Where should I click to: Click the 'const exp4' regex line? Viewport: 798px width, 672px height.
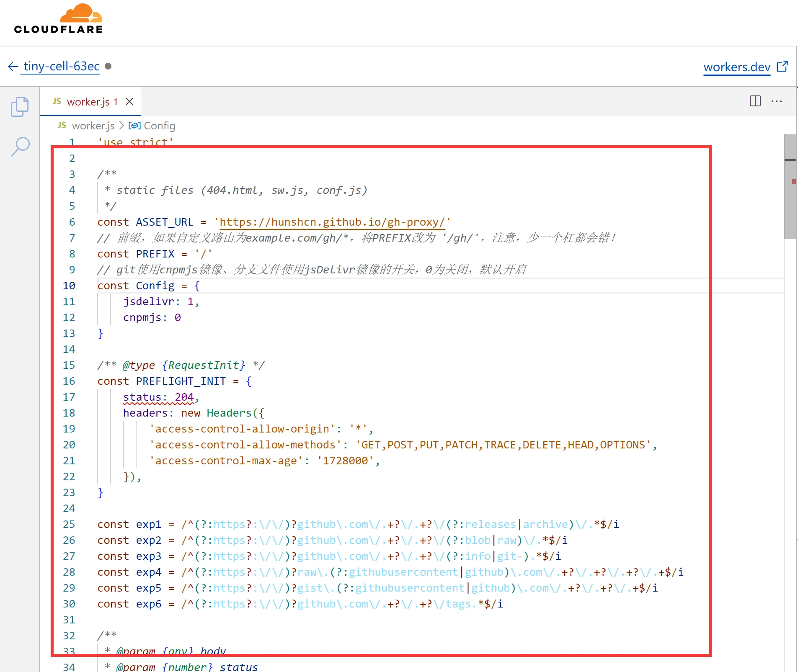pos(390,572)
